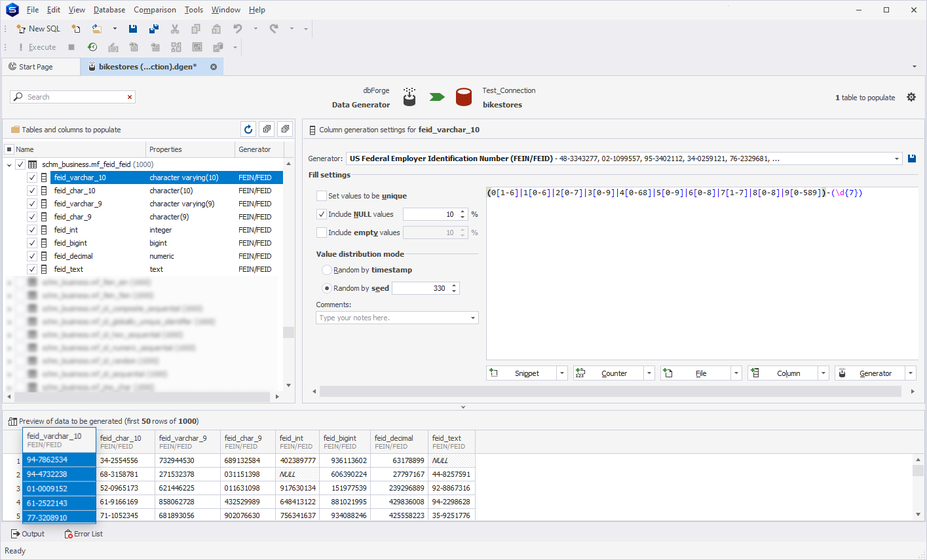The height and width of the screenshot is (560, 927).
Task: Open the Error List panel
Action: point(83,534)
